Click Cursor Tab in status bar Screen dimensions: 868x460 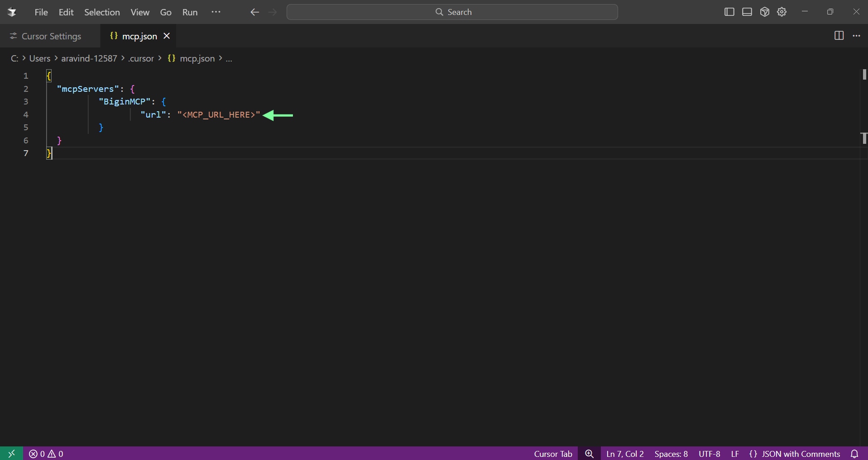(553, 454)
